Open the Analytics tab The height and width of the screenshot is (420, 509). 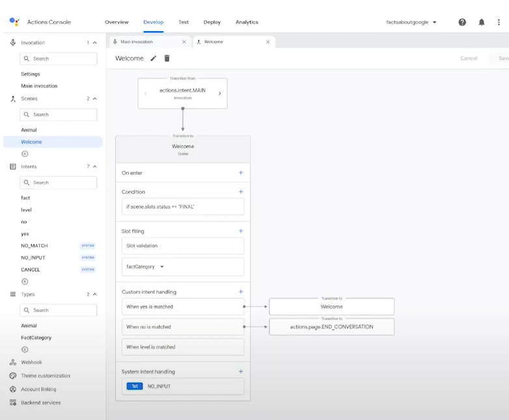247,22
